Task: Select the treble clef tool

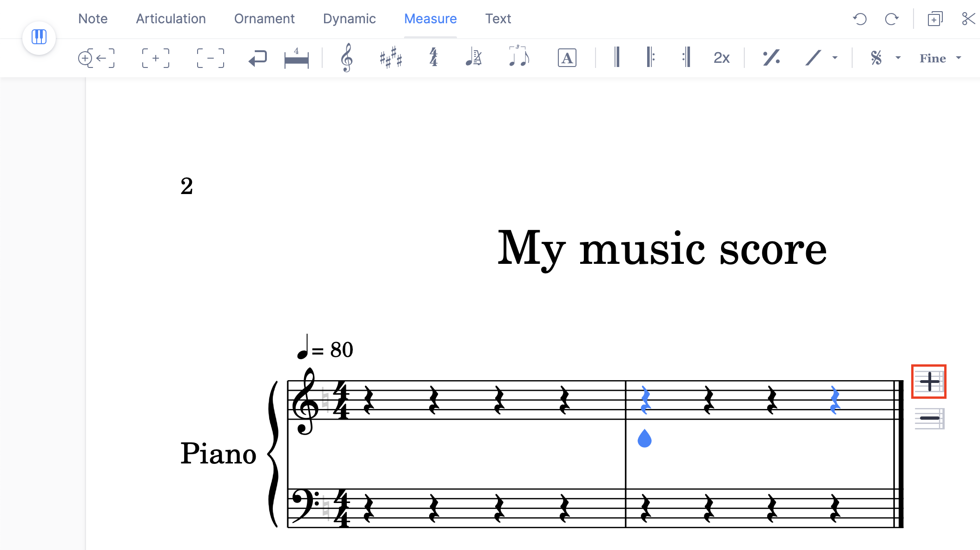Action: [x=346, y=58]
